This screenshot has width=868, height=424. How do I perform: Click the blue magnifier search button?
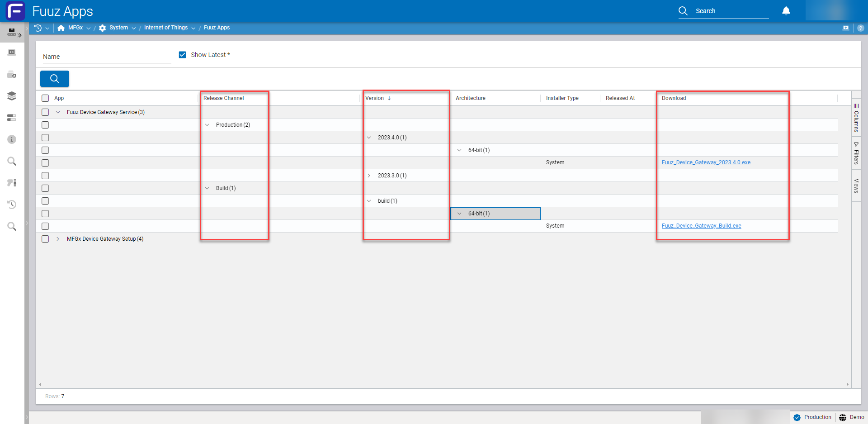(55, 79)
